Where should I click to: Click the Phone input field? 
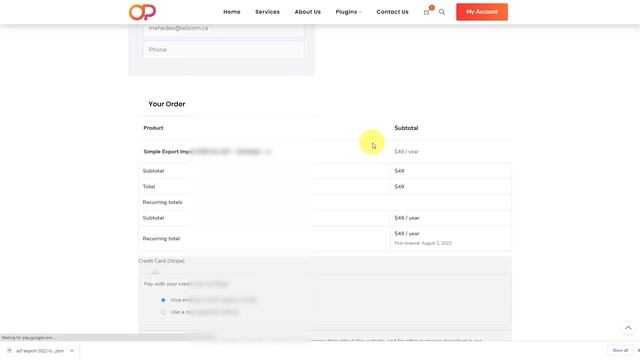[x=224, y=50]
